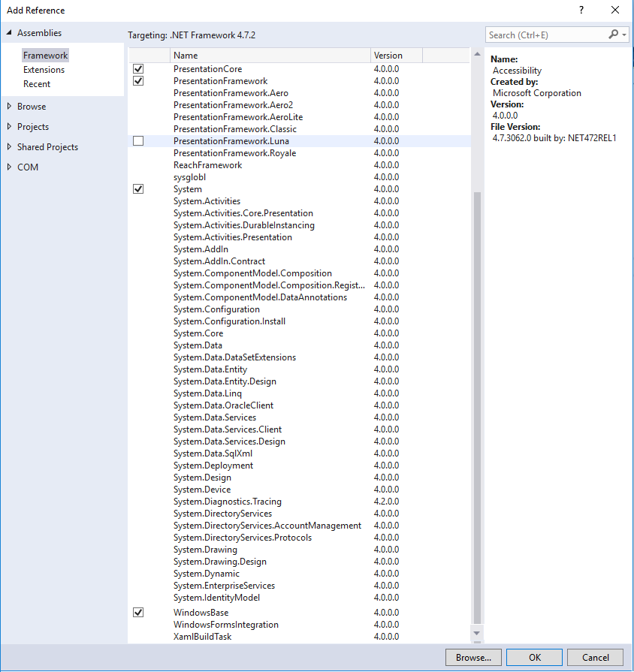Select the sysglobl row

(299, 176)
